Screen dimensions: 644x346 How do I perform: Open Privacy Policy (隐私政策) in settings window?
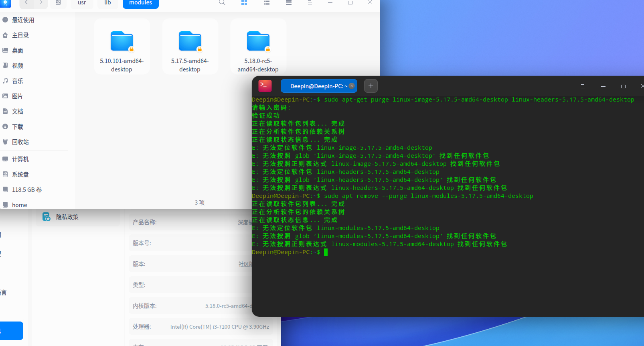point(78,217)
